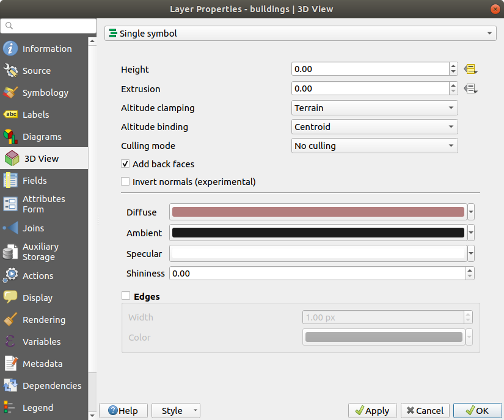Expand the Ambient color menu arrow
The width and height of the screenshot is (504, 420).
(471, 233)
